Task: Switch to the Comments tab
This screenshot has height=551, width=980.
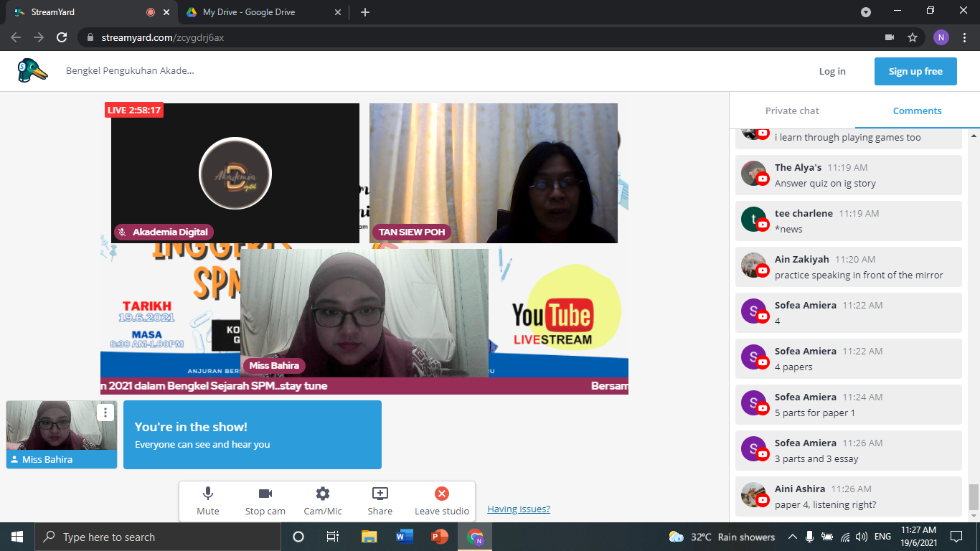Action: [x=917, y=110]
